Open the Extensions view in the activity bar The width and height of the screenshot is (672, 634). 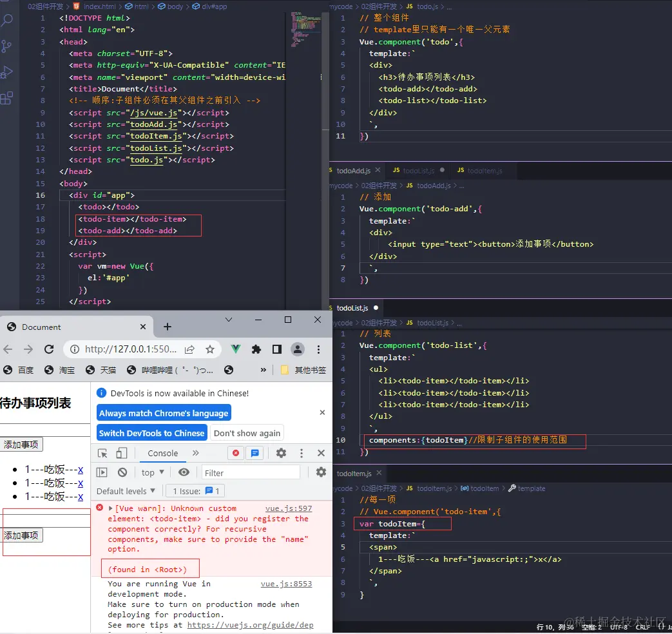6,98
